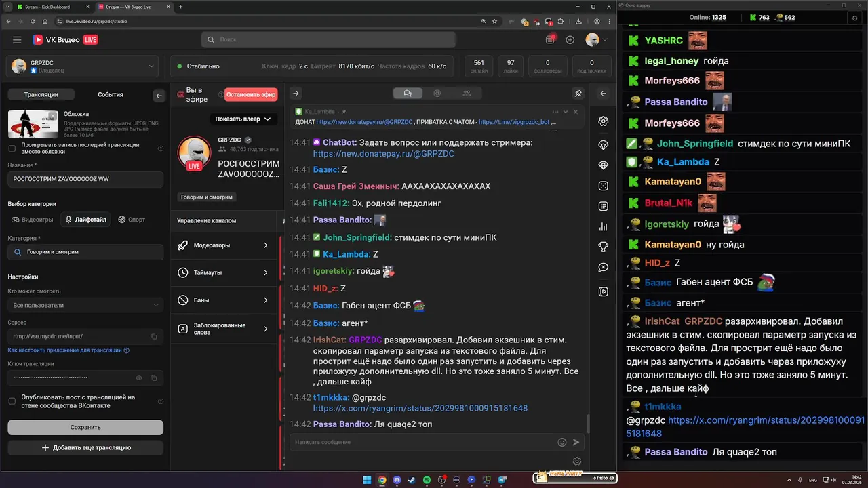
Task: Click the dice icon in side toolbar
Action: [x=603, y=186]
